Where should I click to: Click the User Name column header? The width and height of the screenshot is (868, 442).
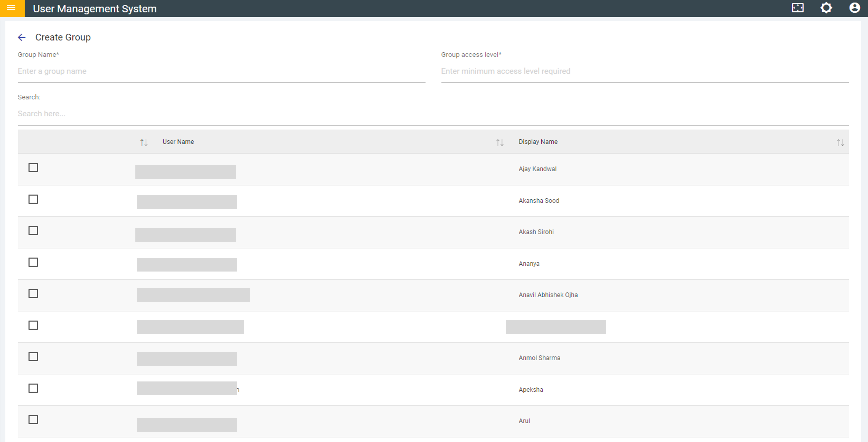[178, 142]
